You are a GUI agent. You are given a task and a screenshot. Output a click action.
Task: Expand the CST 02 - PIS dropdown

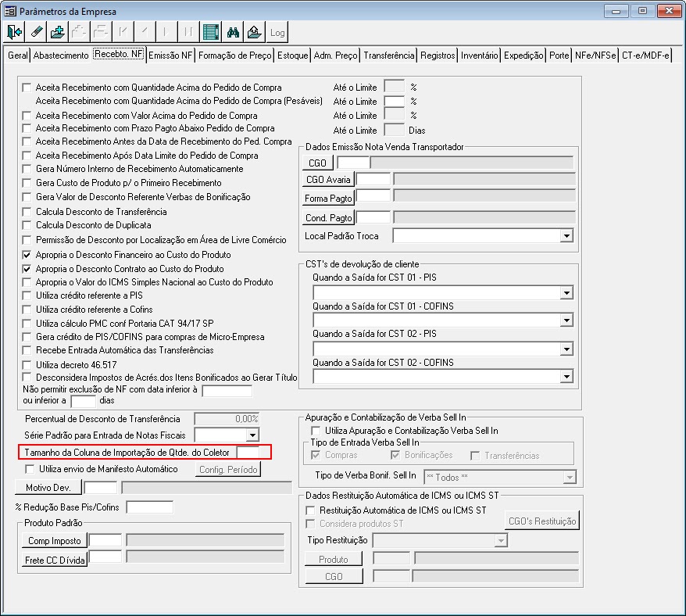566,349
